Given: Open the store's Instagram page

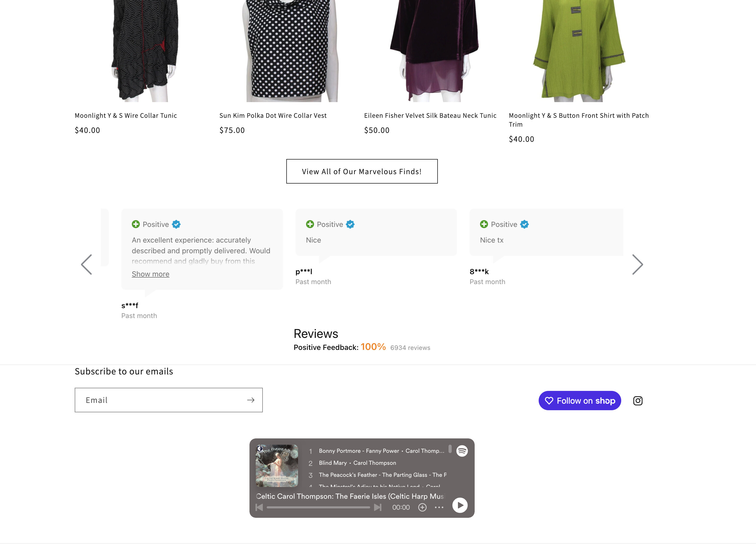Looking at the screenshot, I should coord(638,401).
